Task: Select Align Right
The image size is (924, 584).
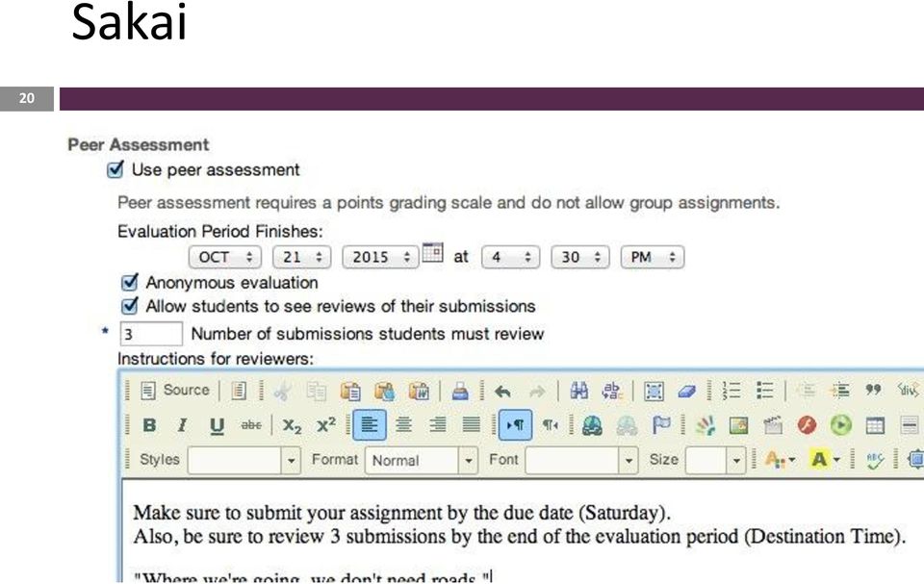Action: tap(437, 425)
